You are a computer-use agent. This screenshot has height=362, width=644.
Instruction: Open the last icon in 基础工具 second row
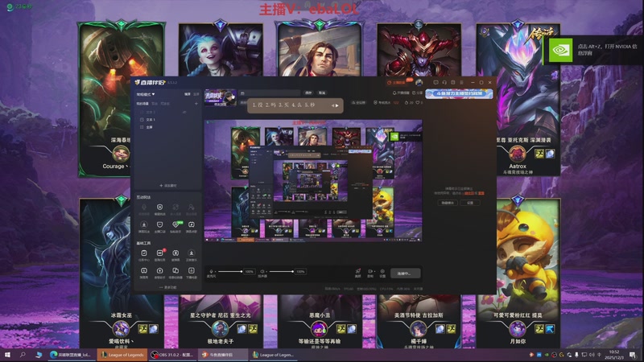[192, 273]
